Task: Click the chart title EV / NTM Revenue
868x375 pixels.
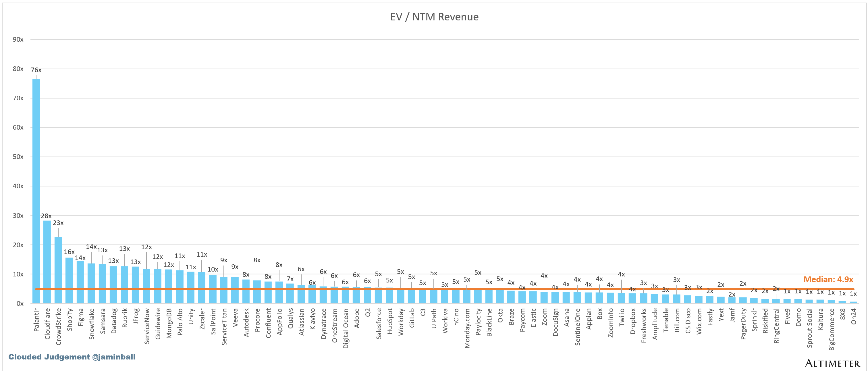Action: pyautogui.click(x=434, y=17)
